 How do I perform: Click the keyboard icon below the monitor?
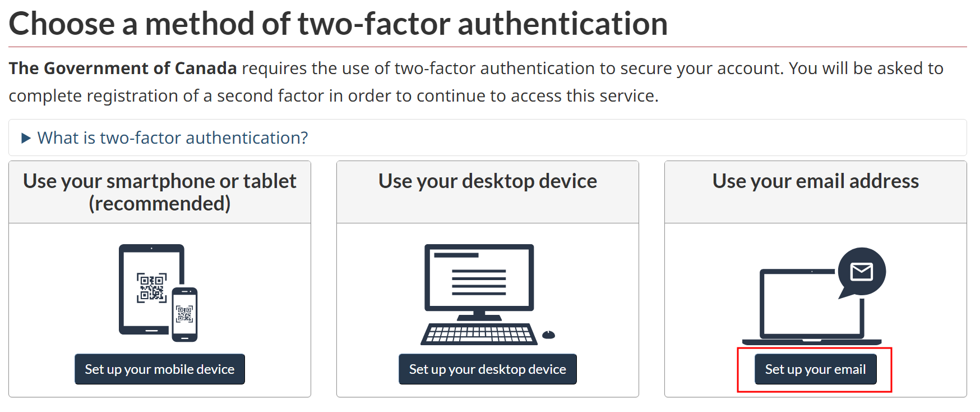coord(479,334)
